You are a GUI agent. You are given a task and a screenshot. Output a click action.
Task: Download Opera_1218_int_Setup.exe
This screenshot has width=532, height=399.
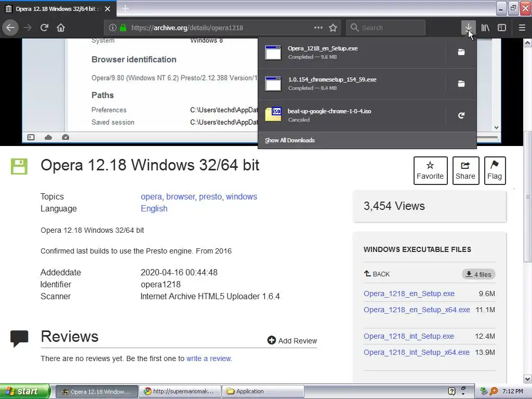[x=408, y=336]
